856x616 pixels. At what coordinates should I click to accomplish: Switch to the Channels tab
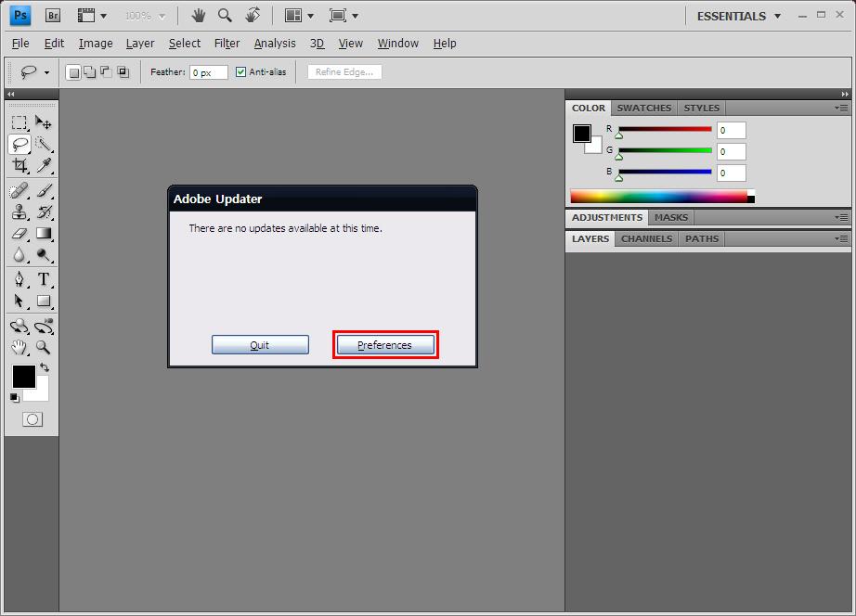click(646, 238)
